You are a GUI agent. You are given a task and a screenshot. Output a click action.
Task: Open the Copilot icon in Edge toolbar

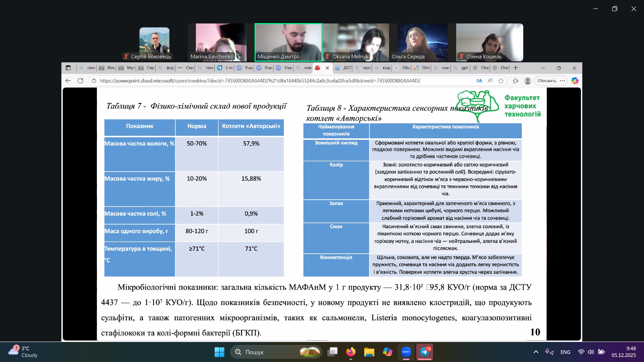(575, 81)
